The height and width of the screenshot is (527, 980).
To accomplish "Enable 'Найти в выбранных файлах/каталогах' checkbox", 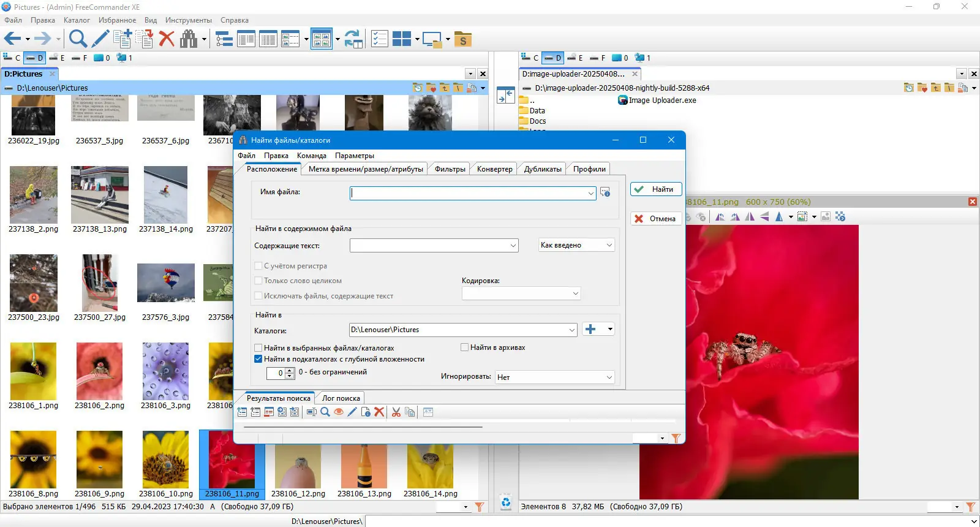I will tap(258, 348).
